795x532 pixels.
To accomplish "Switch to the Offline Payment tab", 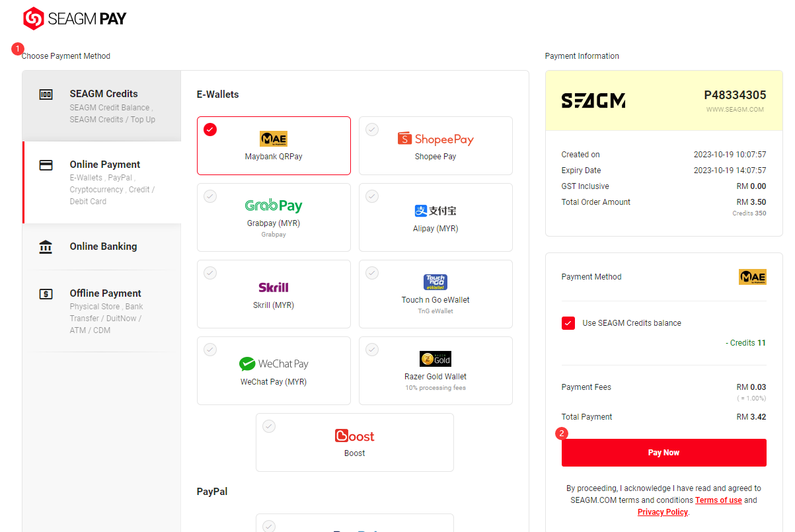I will click(x=101, y=311).
